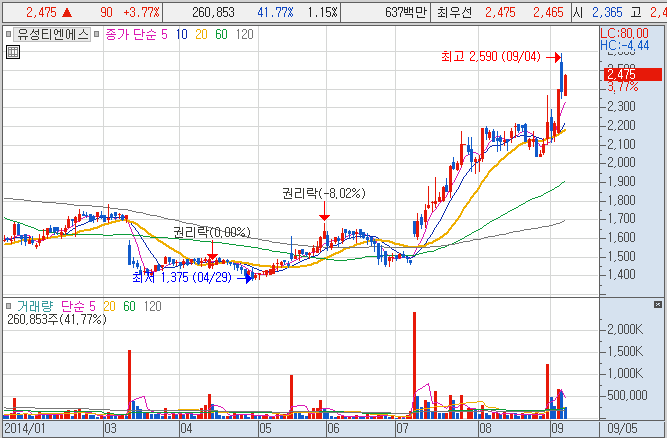Click the 260,853주(41.77%) volume readout

(x=57, y=319)
